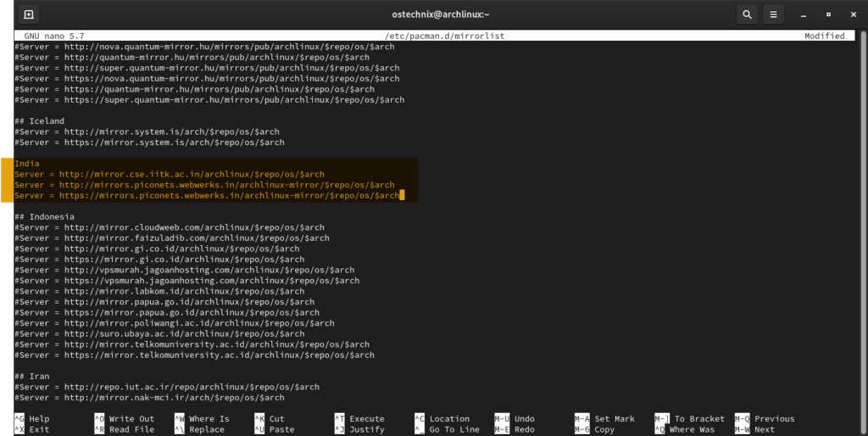Click the ^O Write Out shortcut
The width and height of the screenshot is (868, 436).
[124, 419]
